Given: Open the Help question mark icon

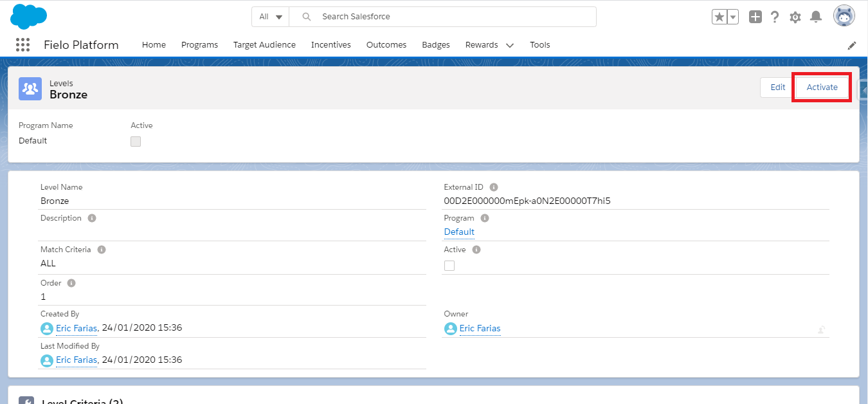Looking at the screenshot, I should click(x=775, y=17).
